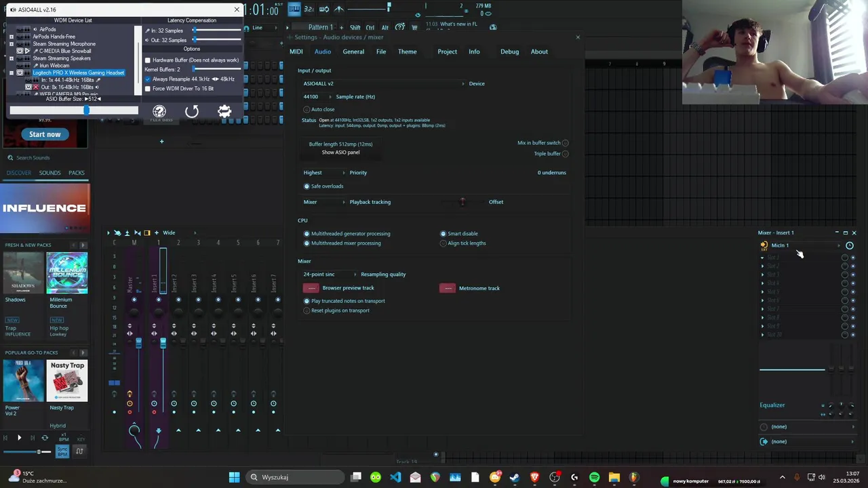The width and height of the screenshot is (868, 488).
Task: Expand the AirPods Hands-Free device tree
Action: 11,37
